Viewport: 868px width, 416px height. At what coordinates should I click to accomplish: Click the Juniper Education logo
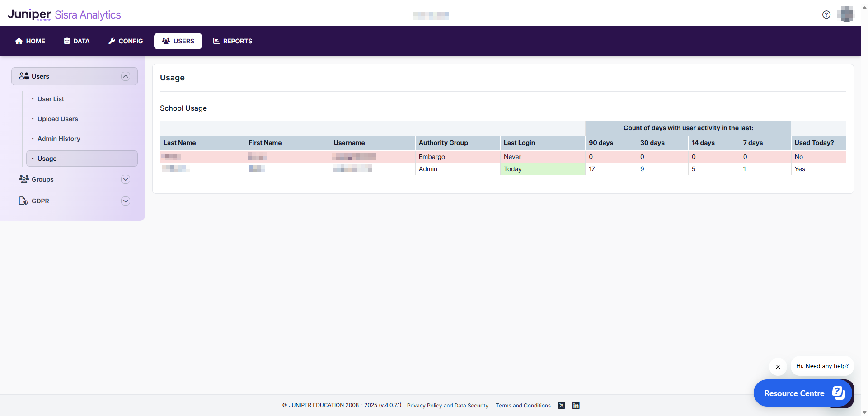tap(30, 14)
